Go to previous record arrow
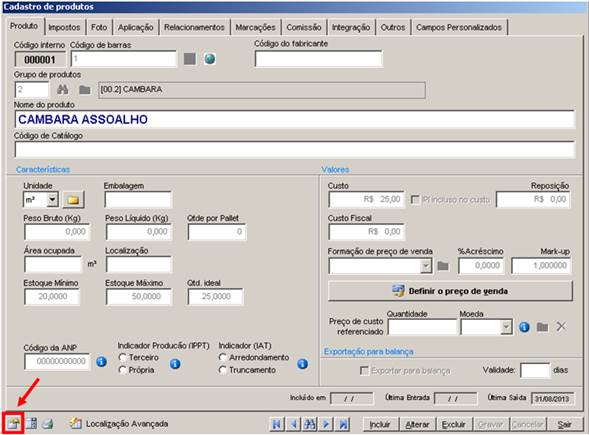The image size is (589, 435). pos(293,424)
